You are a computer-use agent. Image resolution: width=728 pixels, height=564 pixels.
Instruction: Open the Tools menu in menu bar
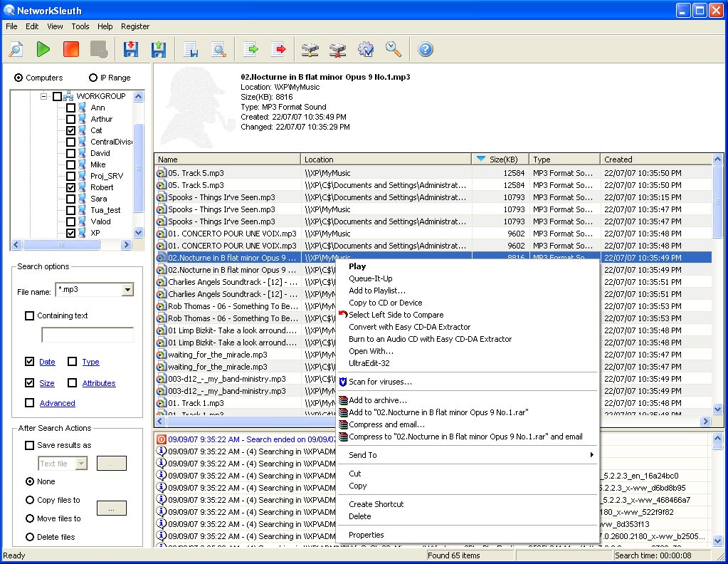(80, 26)
